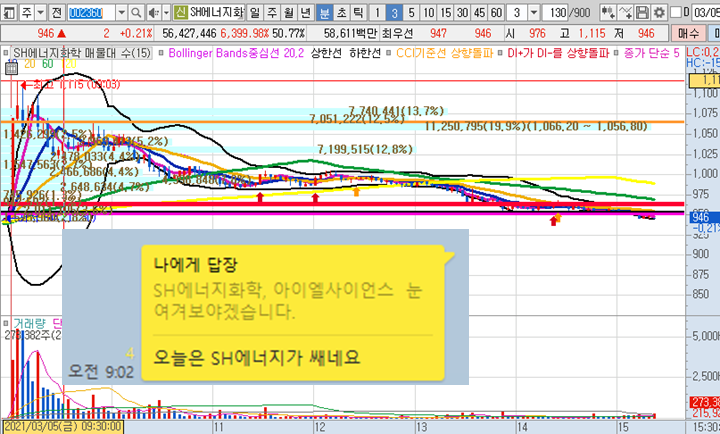Click the red signal arrow near 14:20
Image resolution: width=720 pixels, height=434 pixels.
pos(553,221)
